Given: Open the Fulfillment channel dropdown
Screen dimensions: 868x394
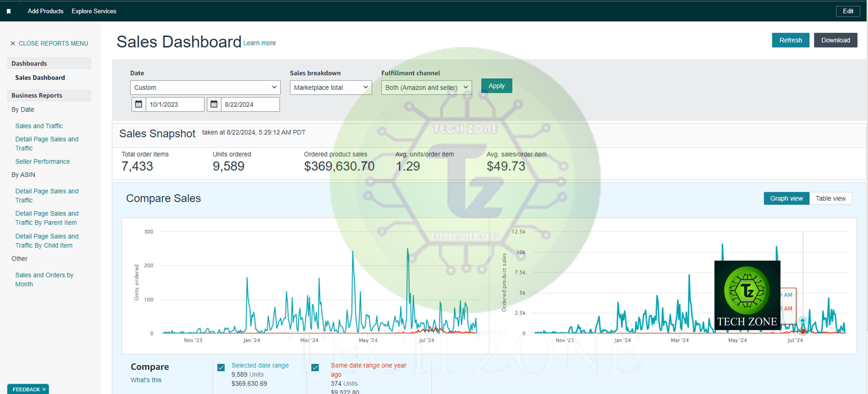Looking at the screenshot, I should pyautogui.click(x=426, y=87).
